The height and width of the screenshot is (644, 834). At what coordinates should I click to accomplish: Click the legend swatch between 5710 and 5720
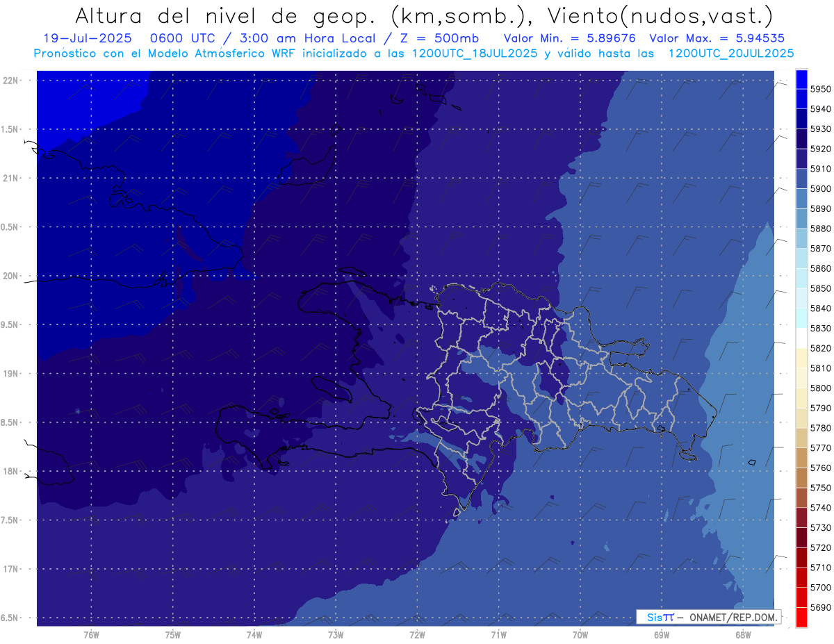(x=801, y=556)
